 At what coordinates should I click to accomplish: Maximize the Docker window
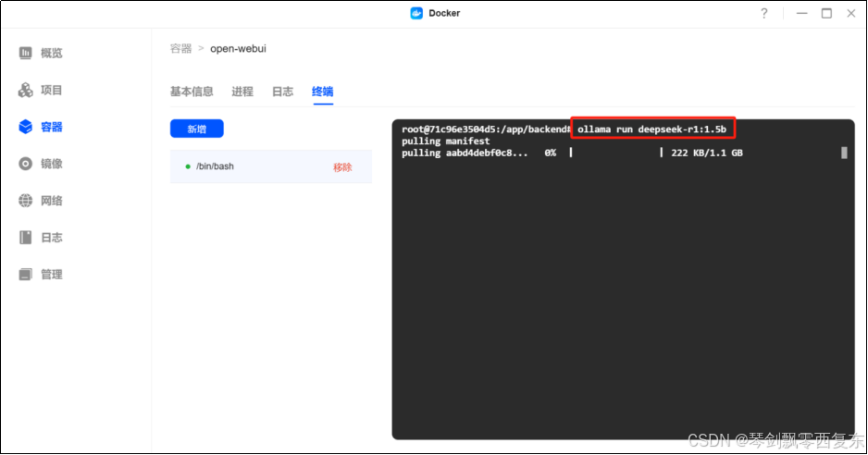pos(826,13)
